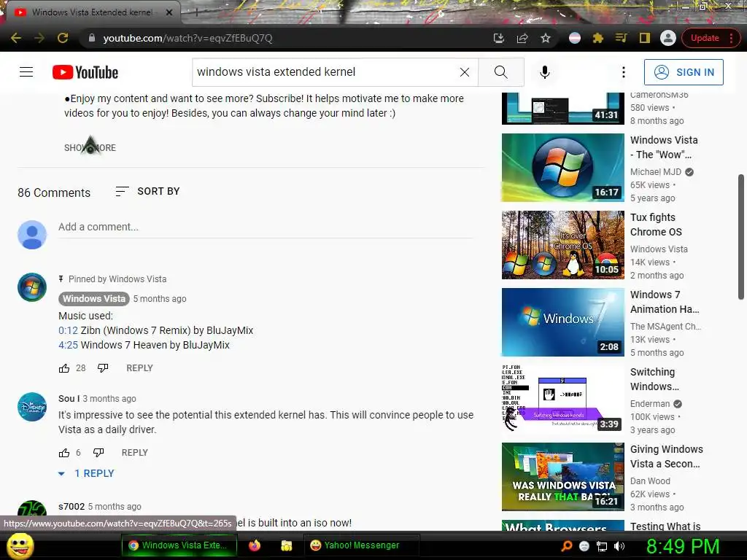This screenshot has height=560, width=747.
Task: Open Windows Vista channel avatar on pinned comment
Action: [32, 287]
